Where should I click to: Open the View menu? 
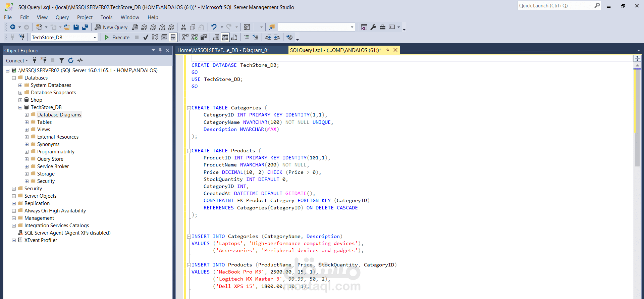tap(42, 17)
